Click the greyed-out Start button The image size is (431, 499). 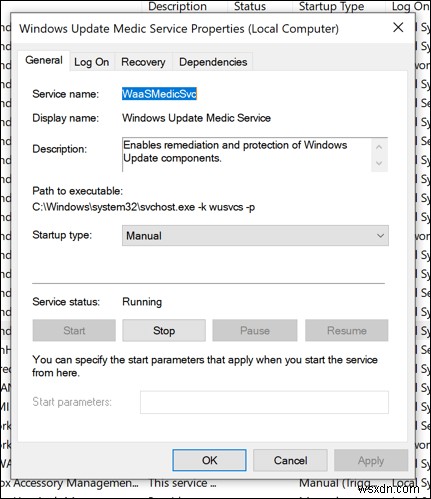pos(74,331)
